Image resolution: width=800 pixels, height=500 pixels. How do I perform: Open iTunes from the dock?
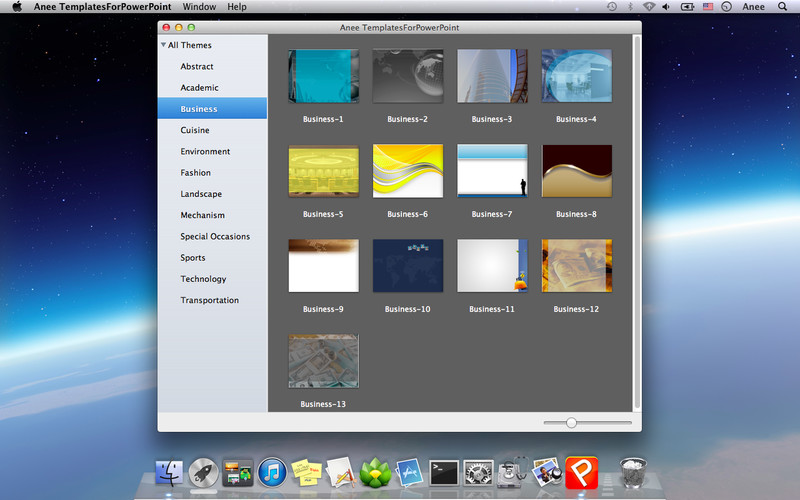(272, 472)
